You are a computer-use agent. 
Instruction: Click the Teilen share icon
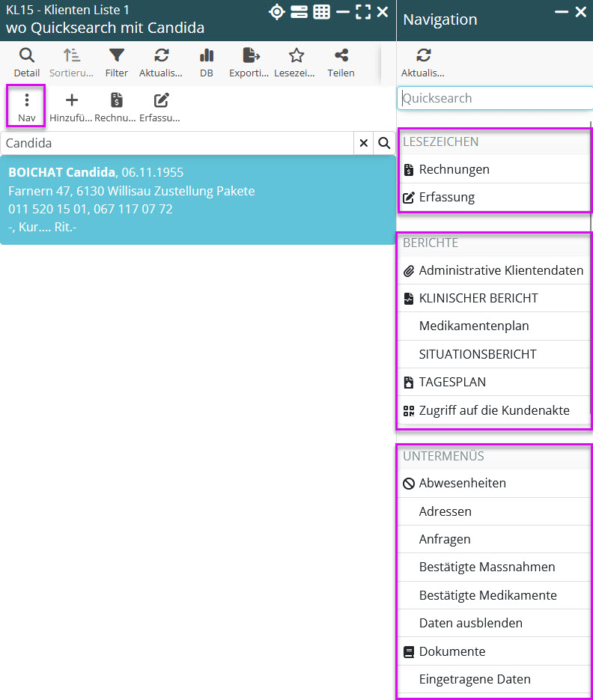point(341,62)
